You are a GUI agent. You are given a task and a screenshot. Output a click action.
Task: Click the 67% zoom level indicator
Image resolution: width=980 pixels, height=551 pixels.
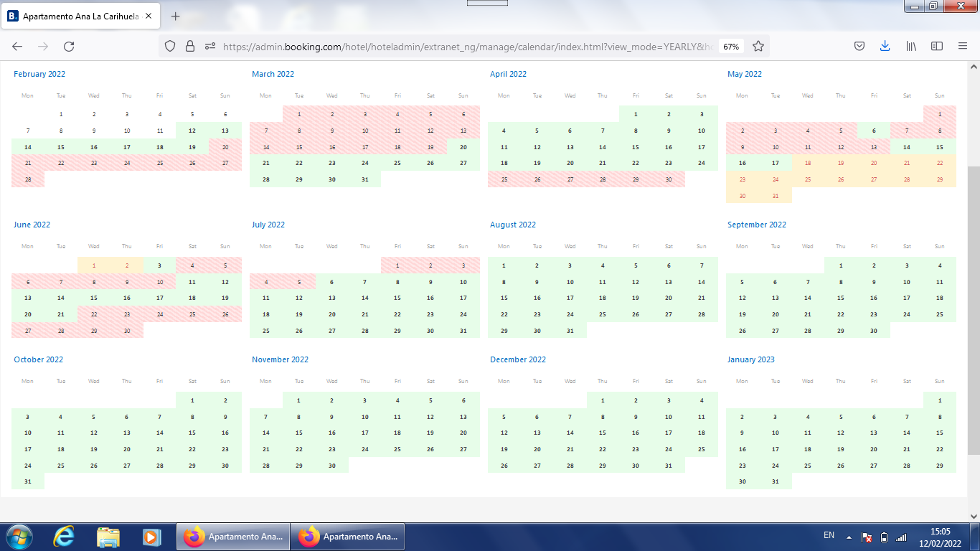tap(731, 46)
